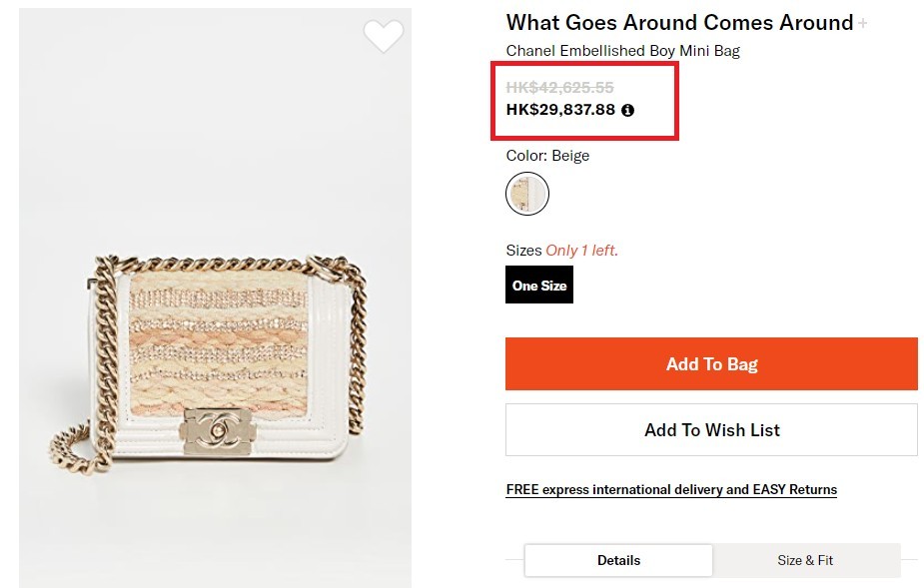
Task: Click the price info icon beside HK$29,837.88
Action: (627, 110)
